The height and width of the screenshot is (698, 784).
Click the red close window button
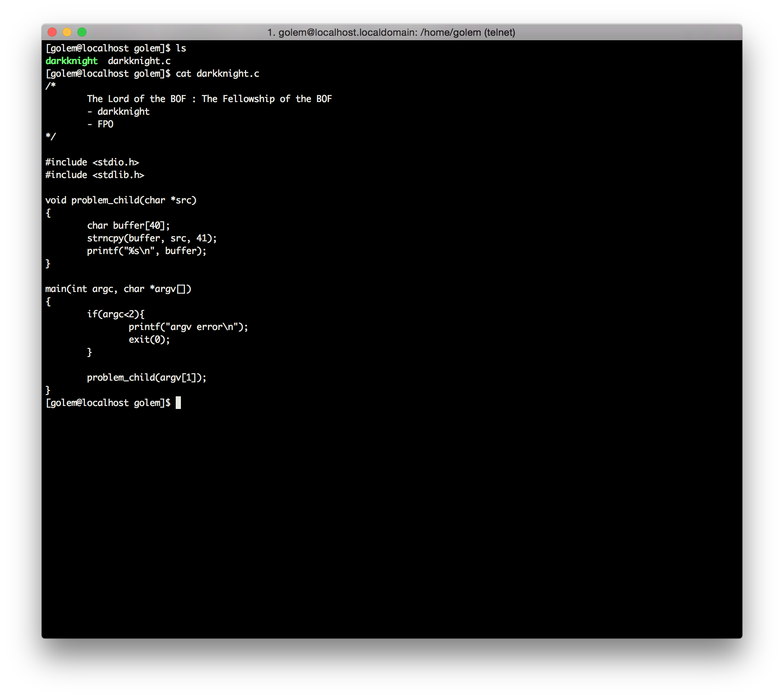pyautogui.click(x=52, y=32)
